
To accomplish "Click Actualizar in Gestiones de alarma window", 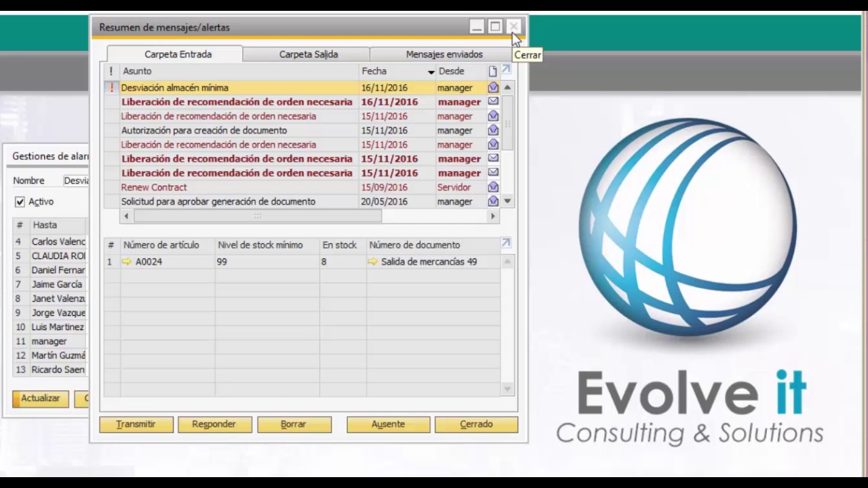I will point(40,399).
